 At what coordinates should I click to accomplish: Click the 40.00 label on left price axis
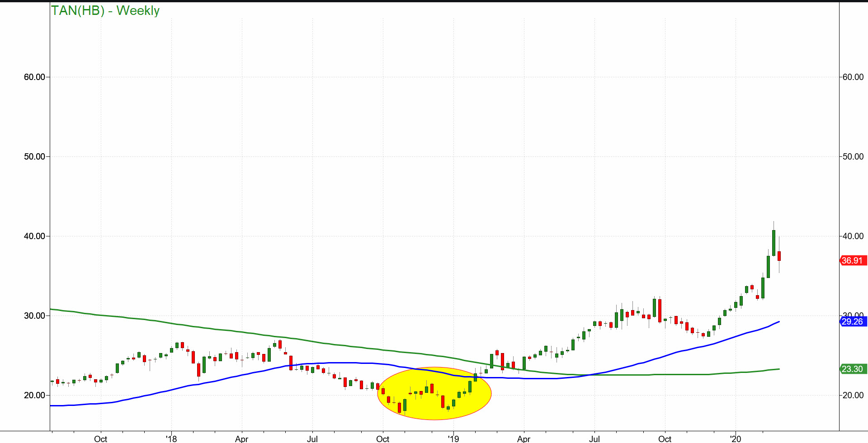[x=34, y=236]
